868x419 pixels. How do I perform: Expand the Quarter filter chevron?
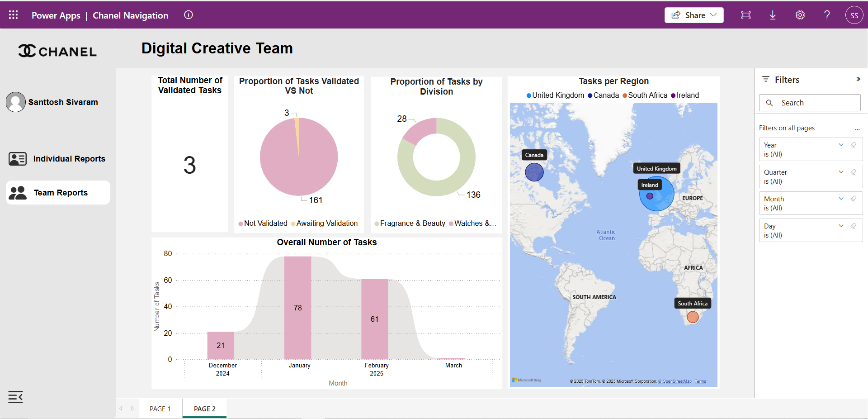[841, 172]
